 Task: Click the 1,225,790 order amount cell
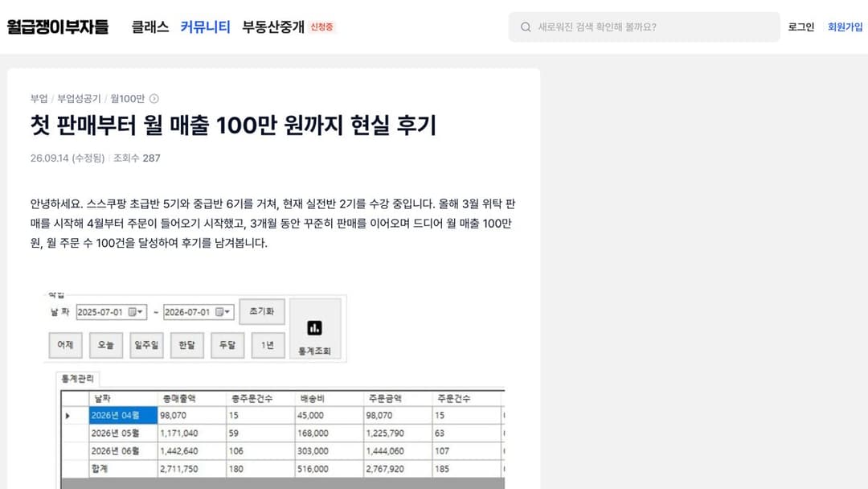[x=398, y=433]
